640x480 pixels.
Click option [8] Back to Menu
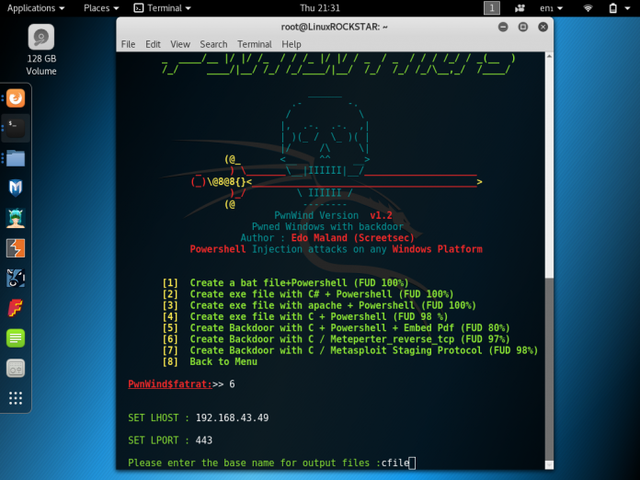pos(210,362)
